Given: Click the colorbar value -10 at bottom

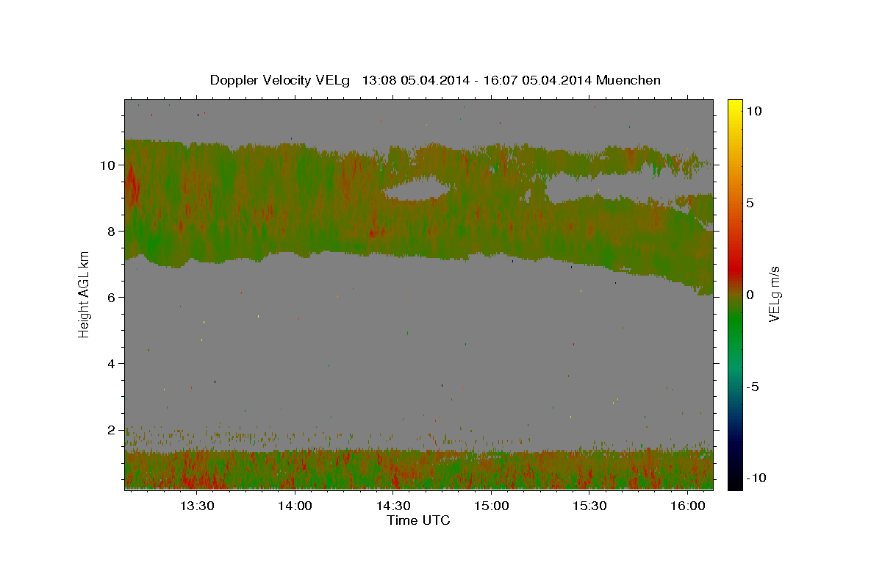Looking at the screenshot, I should tap(756, 478).
